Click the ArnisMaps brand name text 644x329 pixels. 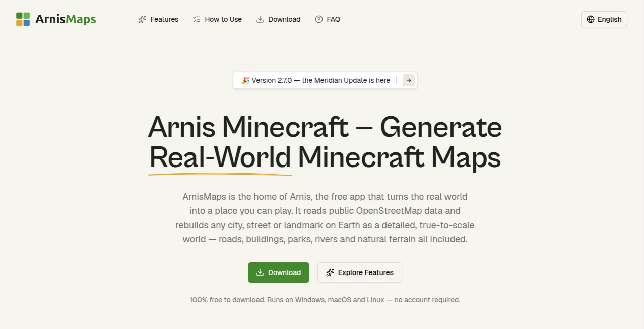pos(66,19)
